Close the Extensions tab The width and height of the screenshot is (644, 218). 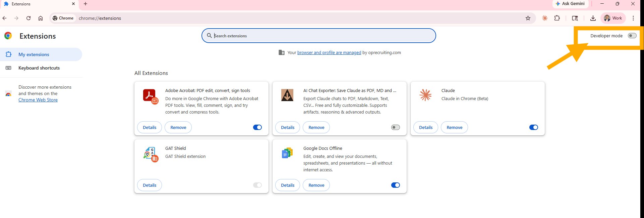[x=73, y=4]
